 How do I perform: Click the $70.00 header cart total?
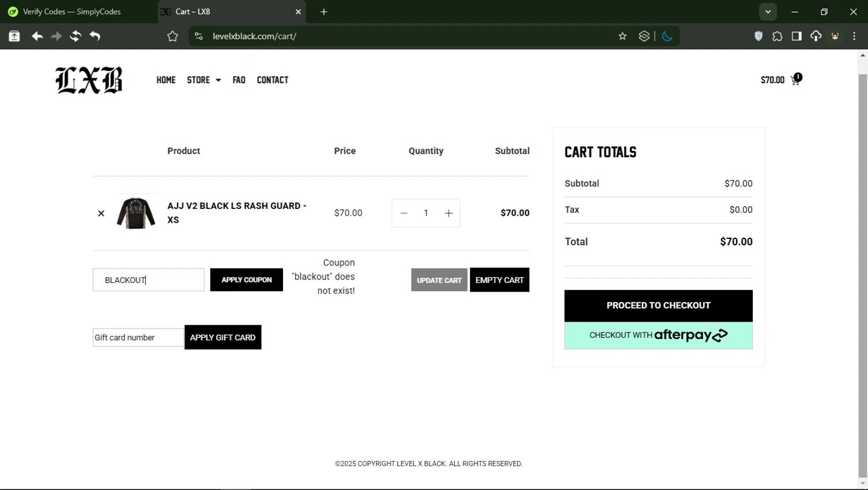[773, 80]
